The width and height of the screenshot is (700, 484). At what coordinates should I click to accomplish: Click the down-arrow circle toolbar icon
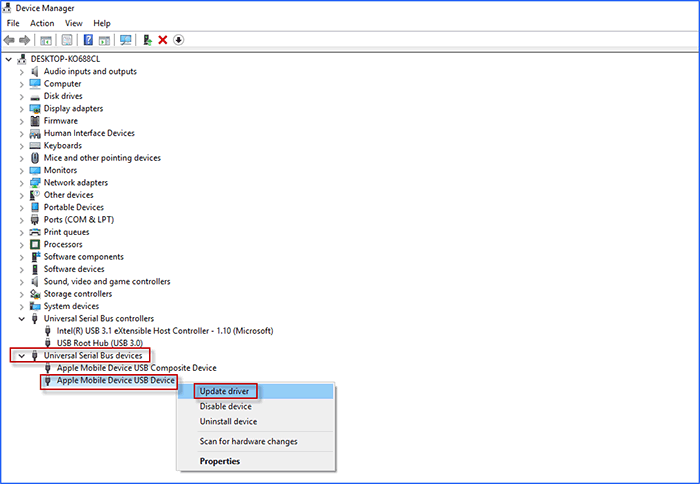(x=179, y=40)
